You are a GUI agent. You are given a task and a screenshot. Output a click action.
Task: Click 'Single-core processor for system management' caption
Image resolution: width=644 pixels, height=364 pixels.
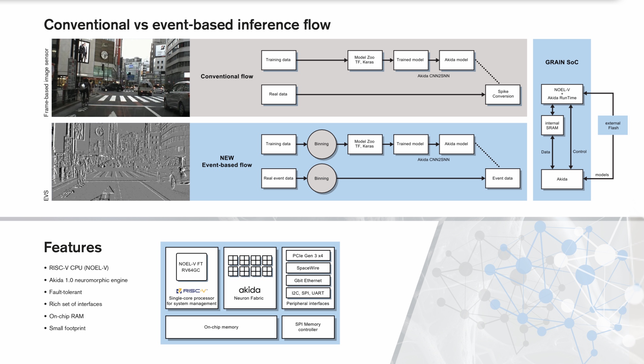coord(192,301)
